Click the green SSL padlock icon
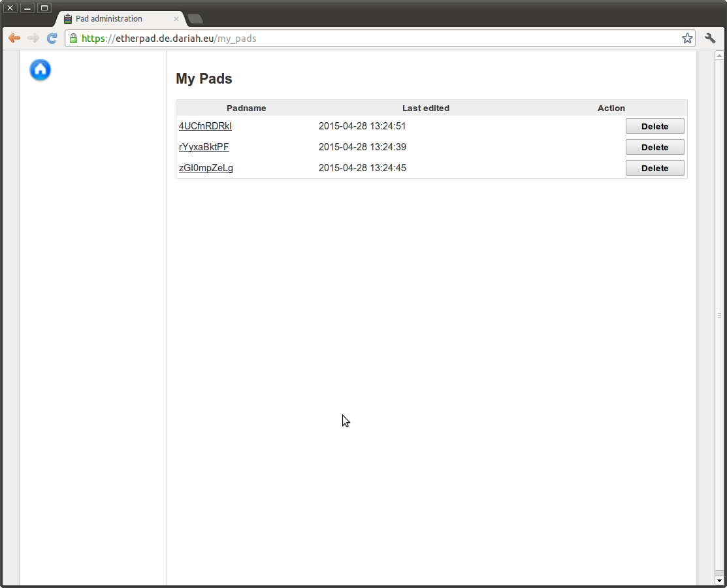The image size is (727, 588). pos(73,39)
